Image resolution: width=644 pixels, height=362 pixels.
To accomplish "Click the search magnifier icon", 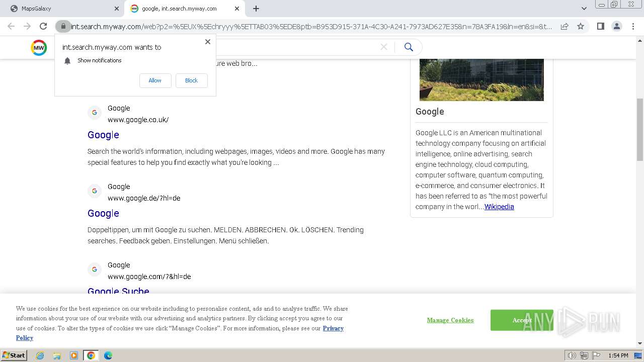I will tap(409, 47).
